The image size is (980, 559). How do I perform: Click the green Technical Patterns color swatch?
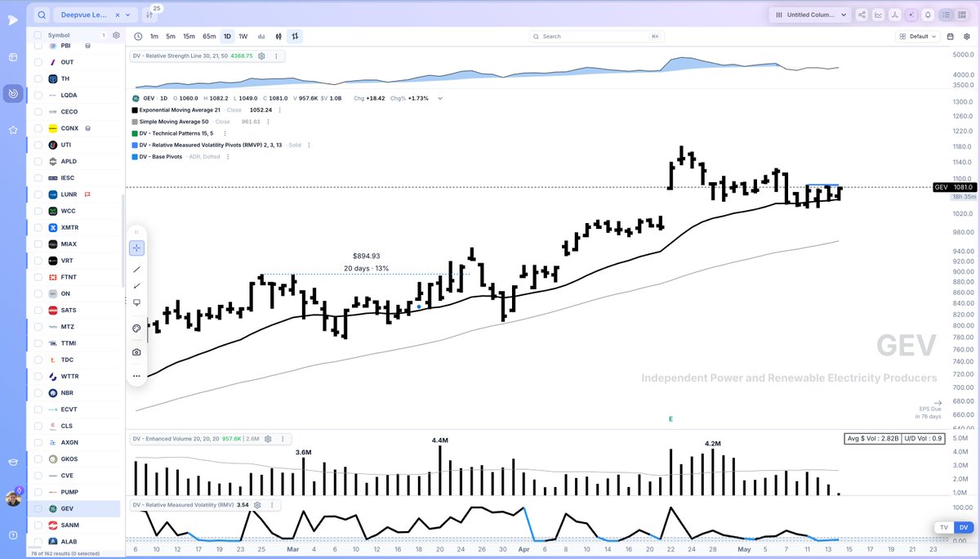coord(134,132)
